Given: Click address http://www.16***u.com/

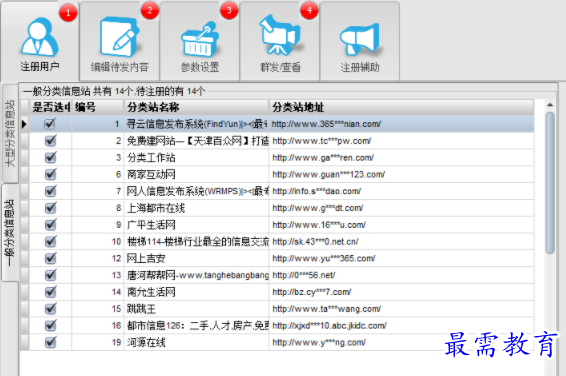Looking at the screenshot, I should coord(319,225).
